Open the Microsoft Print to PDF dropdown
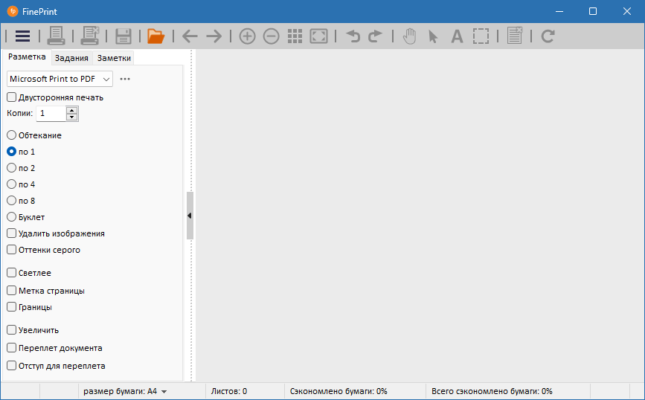 click(x=60, y=79)
